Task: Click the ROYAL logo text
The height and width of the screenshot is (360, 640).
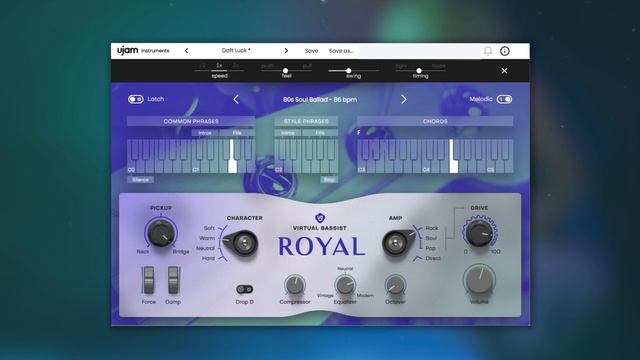Action: pos(321,247)
